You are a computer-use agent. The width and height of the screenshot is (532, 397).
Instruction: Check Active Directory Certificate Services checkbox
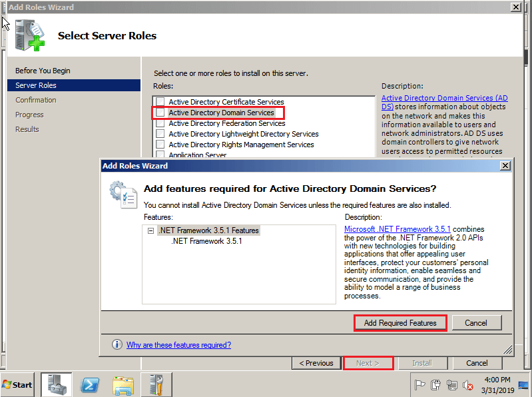(160, 102)
